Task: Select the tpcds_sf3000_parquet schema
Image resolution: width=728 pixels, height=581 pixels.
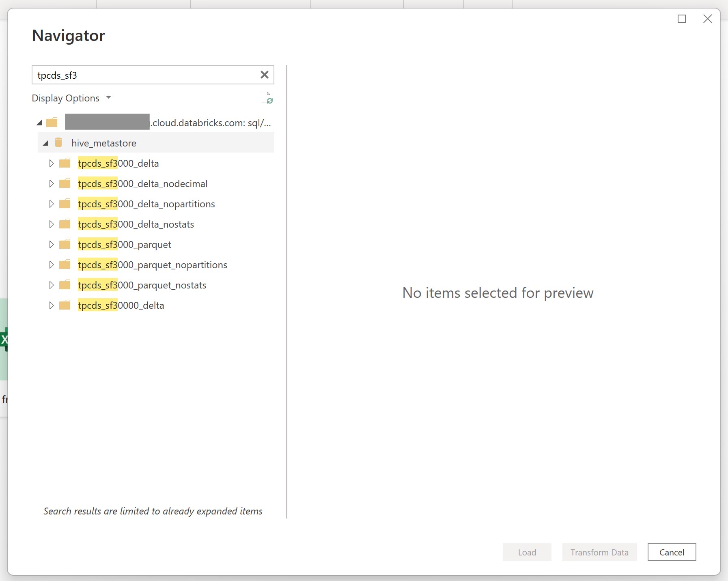Action: 125,244
